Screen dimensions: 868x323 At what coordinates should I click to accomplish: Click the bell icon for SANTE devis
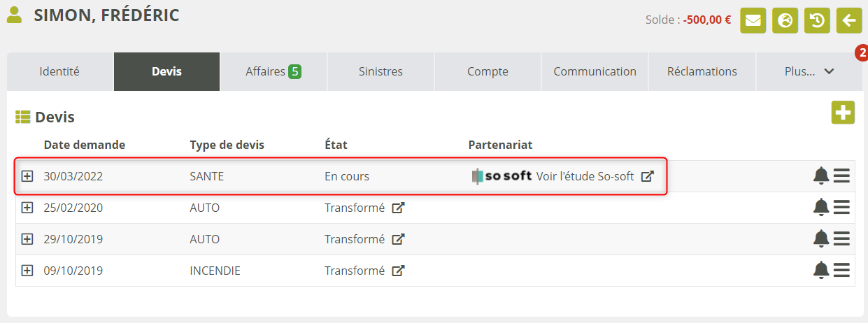[821, 176]
